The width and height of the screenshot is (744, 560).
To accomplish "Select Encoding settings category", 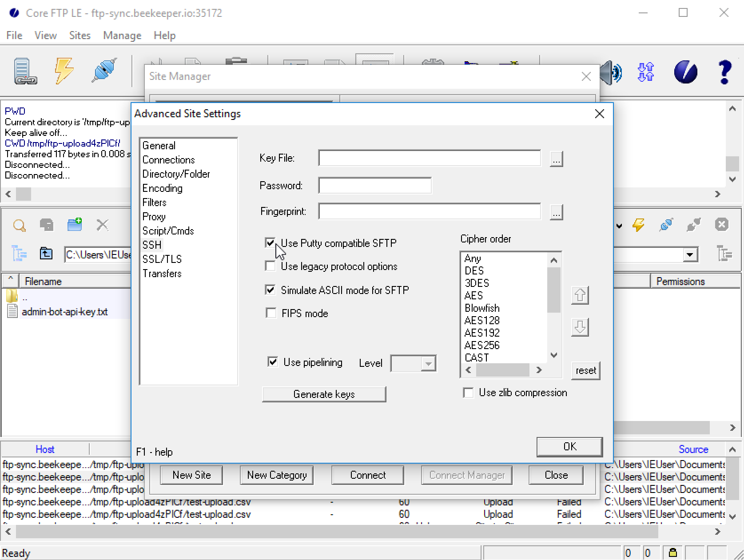I will click(162, 188).
